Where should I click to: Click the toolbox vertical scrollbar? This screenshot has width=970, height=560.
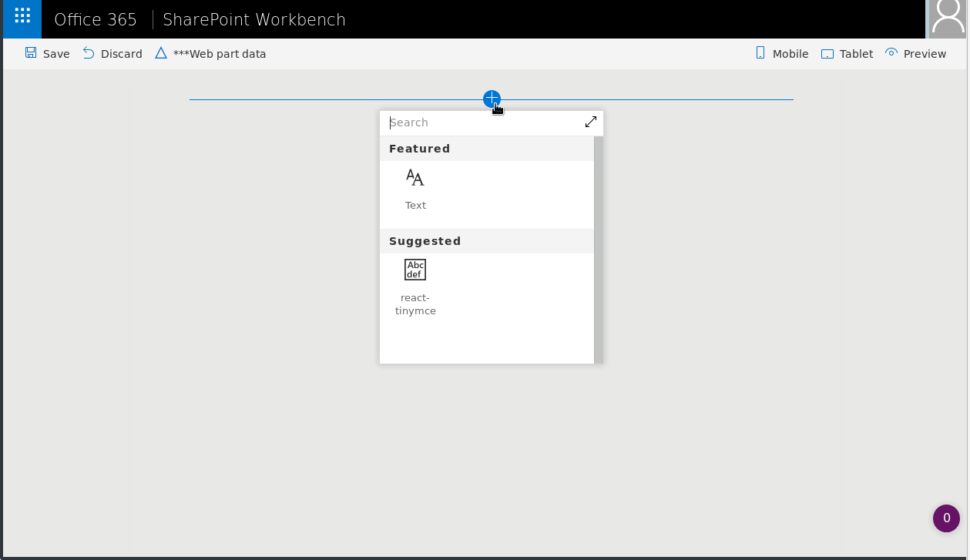(x=599, y=250)
